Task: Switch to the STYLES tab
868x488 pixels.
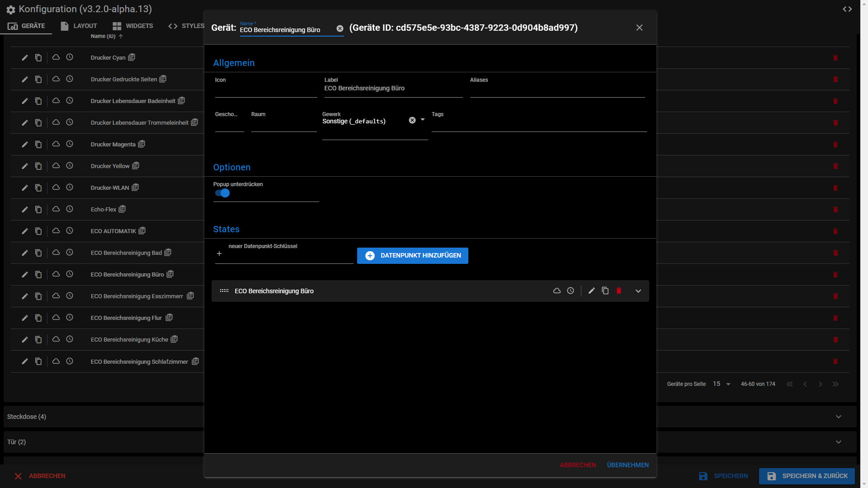Action: [186, 26]
